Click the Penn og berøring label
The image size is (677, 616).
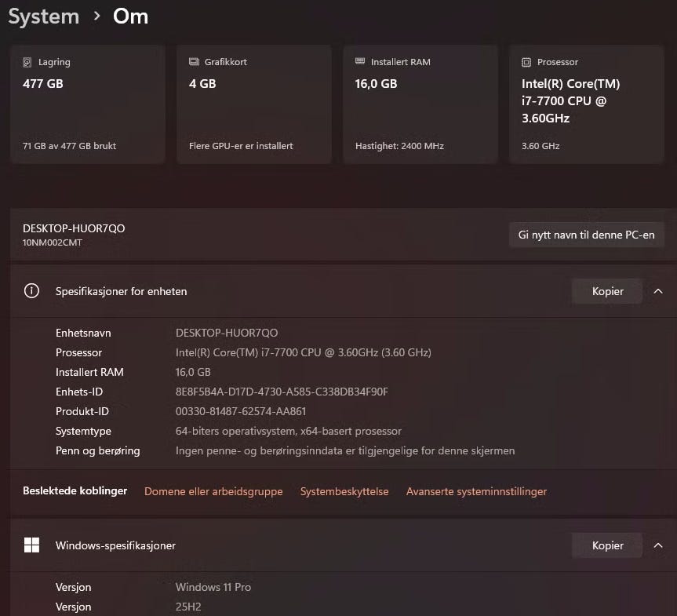(x=97, y=450)
